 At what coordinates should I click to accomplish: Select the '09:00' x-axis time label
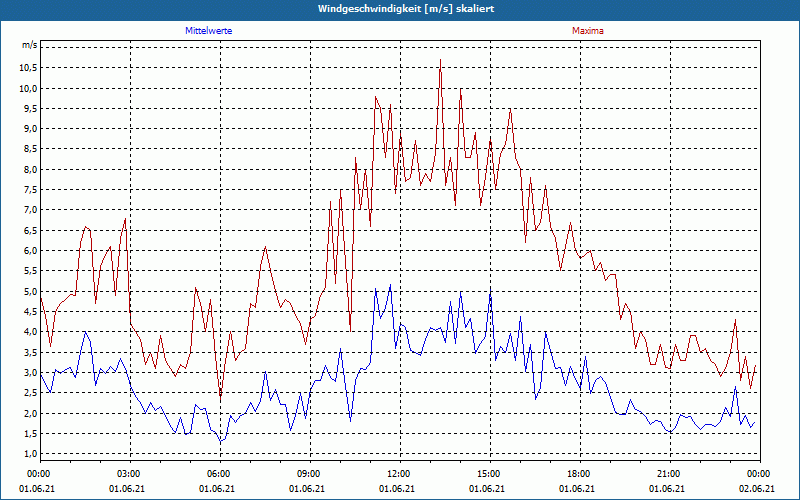(310, 474)
